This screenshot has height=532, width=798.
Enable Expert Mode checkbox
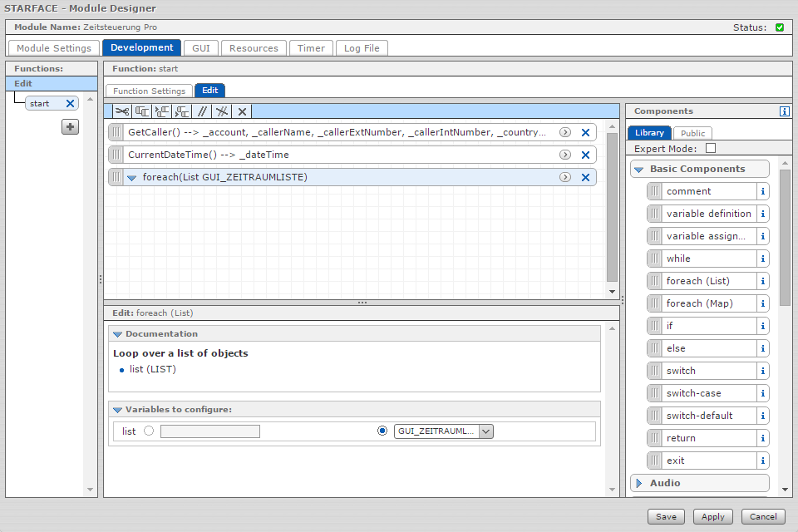(710, 149)
